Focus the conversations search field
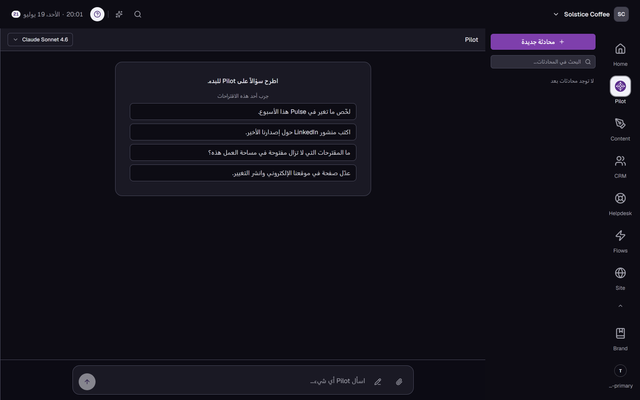Image resolution: width=640 pixels, height=400 pixels. [x=543, y=62]
